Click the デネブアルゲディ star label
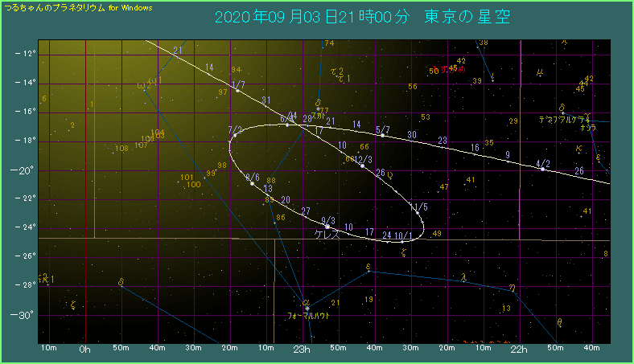 pos(567,119)
